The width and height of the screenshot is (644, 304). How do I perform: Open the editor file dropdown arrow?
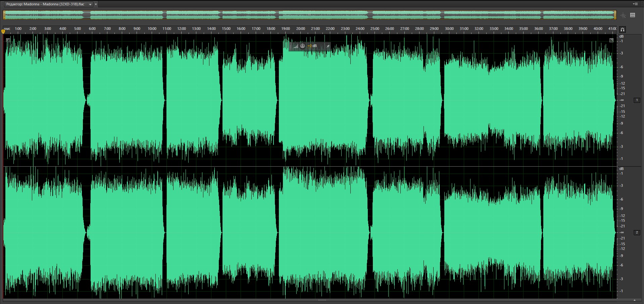coord(90,4)
